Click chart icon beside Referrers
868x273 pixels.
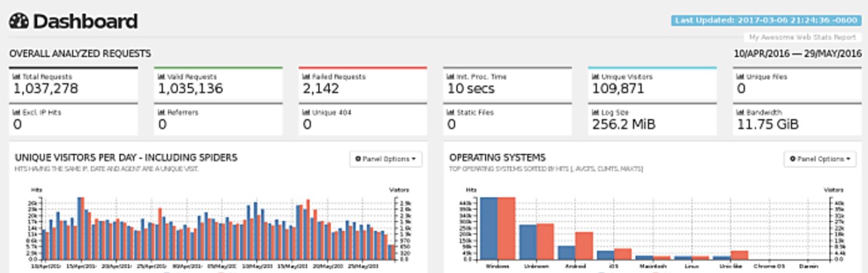(161, 112)
